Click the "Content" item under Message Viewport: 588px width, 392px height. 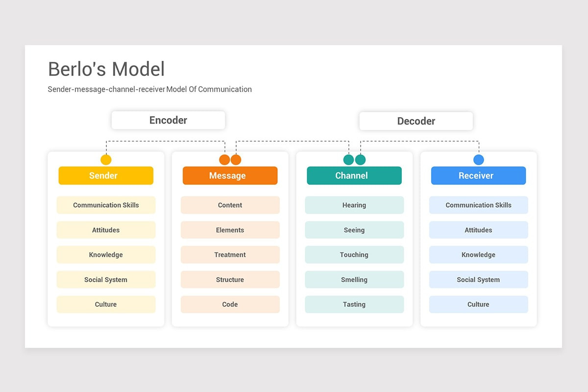pyautogui.click(x=230, y=205)
